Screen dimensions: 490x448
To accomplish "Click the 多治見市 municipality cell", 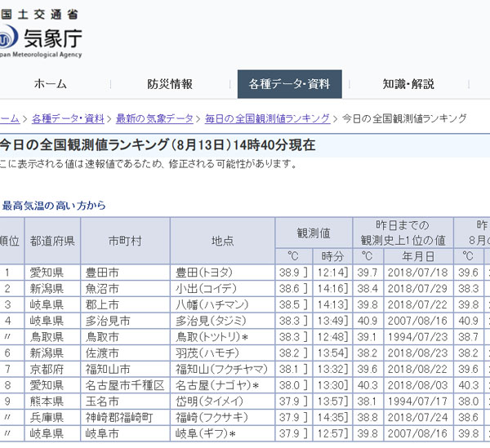I will pyautogui.click(x=125, y=321).
